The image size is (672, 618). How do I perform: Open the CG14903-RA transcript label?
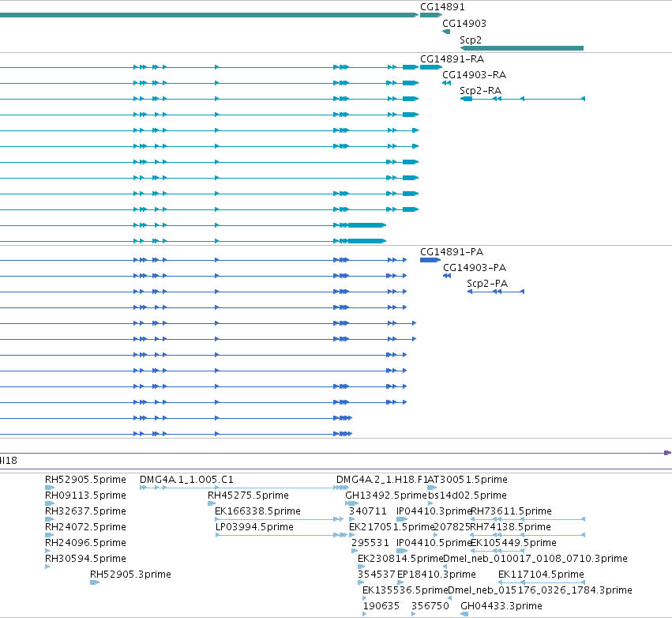pos(474,75)
